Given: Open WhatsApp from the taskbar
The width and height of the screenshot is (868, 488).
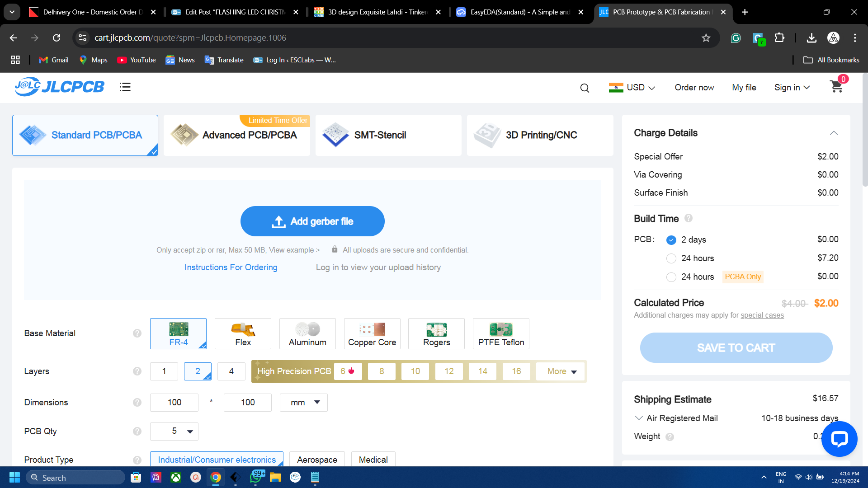Looking at the screenshot, I should [x=256, y=478].
